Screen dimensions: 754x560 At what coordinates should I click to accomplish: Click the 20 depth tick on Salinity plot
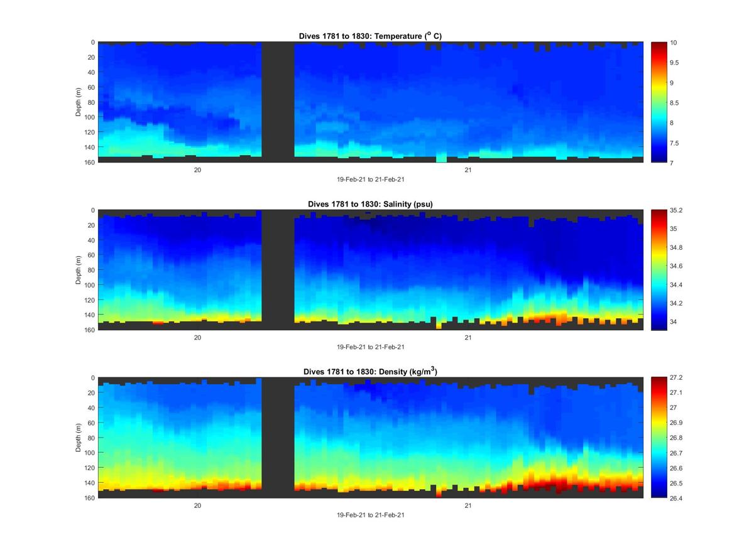[x=91, y=225]
